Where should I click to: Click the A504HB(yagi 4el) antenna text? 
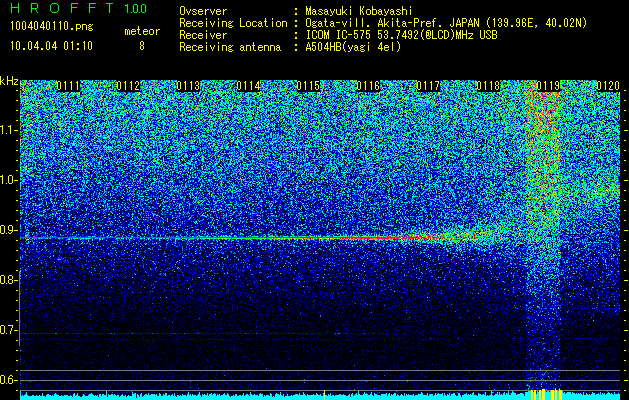(x=353, y=47)
